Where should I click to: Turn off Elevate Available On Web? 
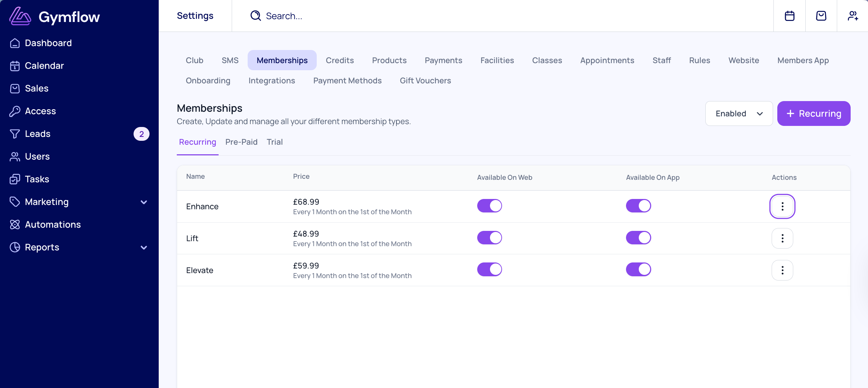(489, 270)
